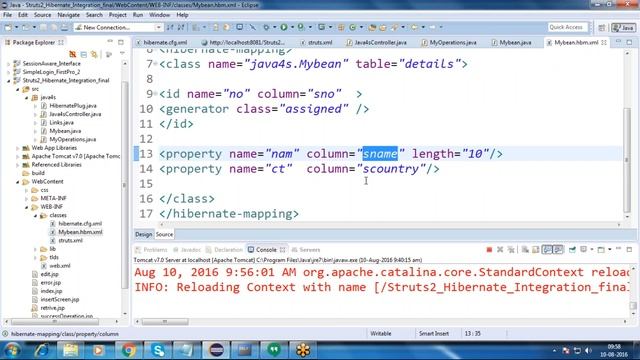This screenshot has width=640, height=360.
Task: Open the Navigate menu
Action: 69,15
